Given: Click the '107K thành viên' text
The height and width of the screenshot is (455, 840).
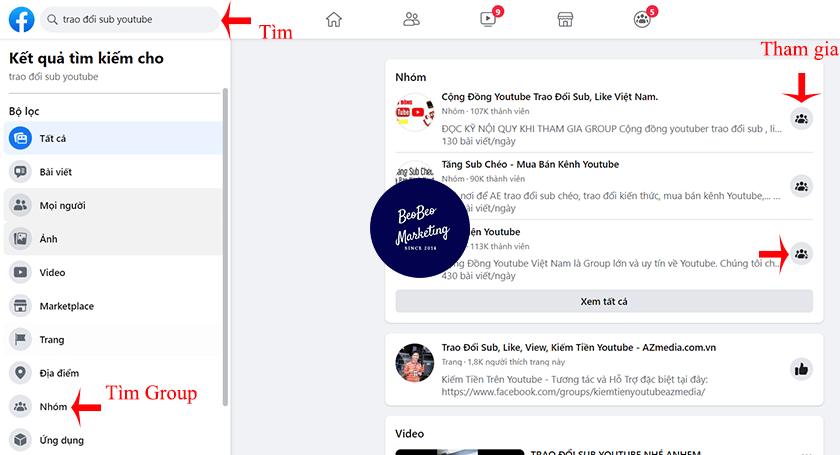Looking at the screenshot, I should tap(500, 111).
